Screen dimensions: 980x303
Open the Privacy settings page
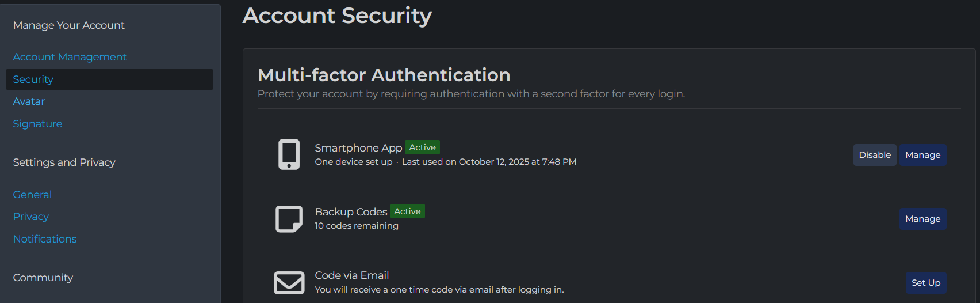(31, 217)
